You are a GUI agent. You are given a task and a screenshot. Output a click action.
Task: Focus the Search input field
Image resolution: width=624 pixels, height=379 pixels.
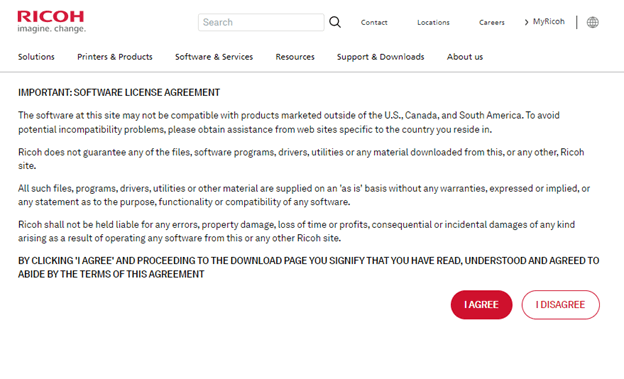coord(261,22)
